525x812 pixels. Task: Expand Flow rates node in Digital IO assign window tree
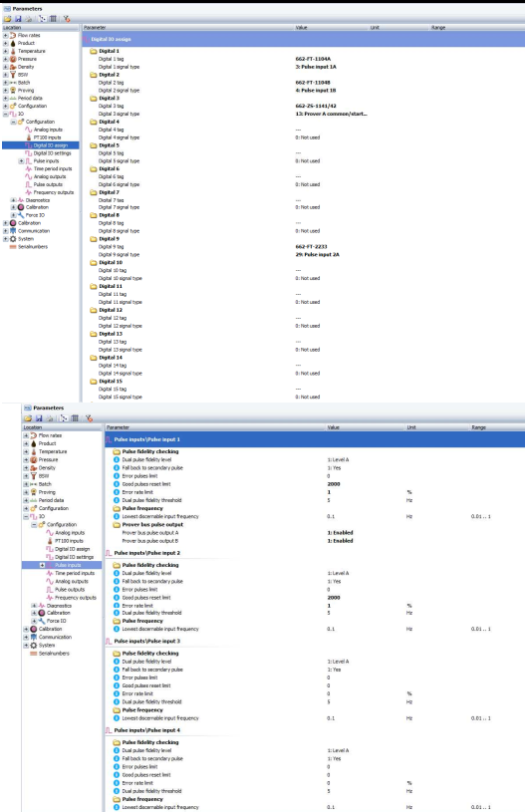[6, 35]
